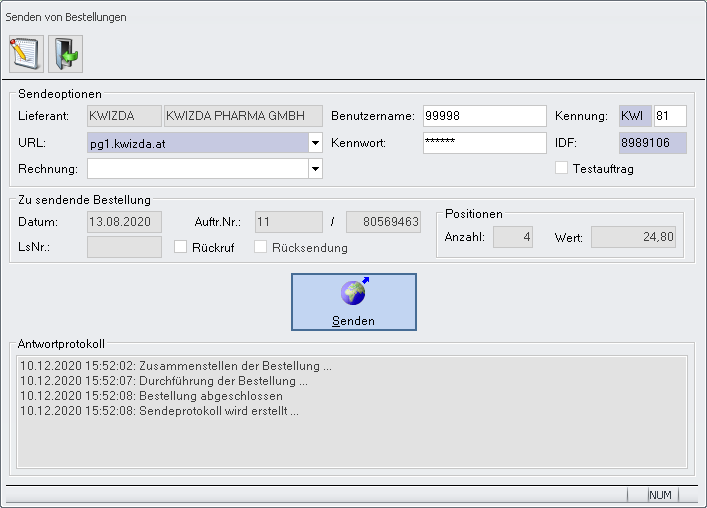Focus the Kennwort password field
This screenshot has height=508, width=707.
pos(484,143)
